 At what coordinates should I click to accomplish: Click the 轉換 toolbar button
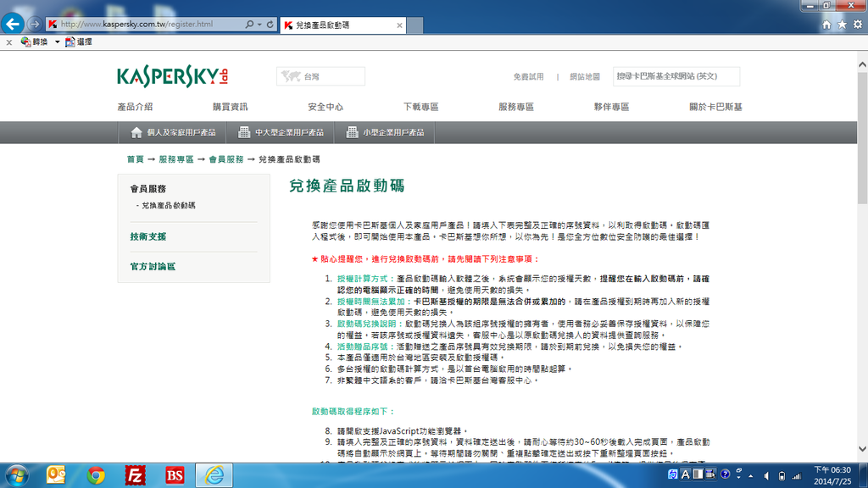click(x=34, y=42)
